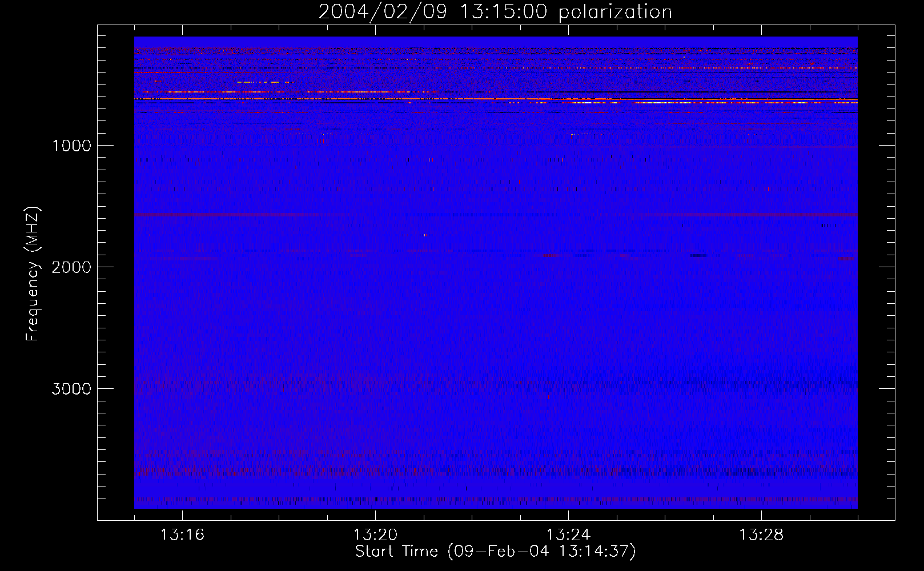The height and width of the screenshot is (571, 924).
Task: Click the 3000 frequency tick label
Action: pyautogui.click(x=71, y=389)
